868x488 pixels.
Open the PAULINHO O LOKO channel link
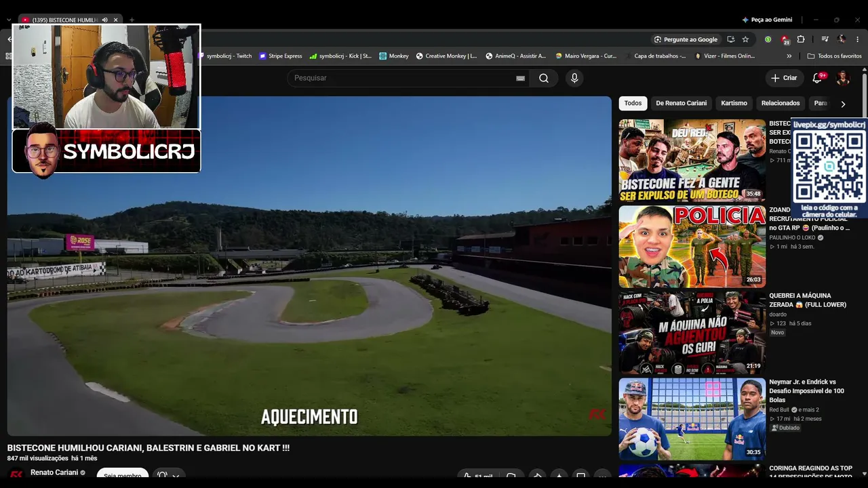click(x=792, y=238)
